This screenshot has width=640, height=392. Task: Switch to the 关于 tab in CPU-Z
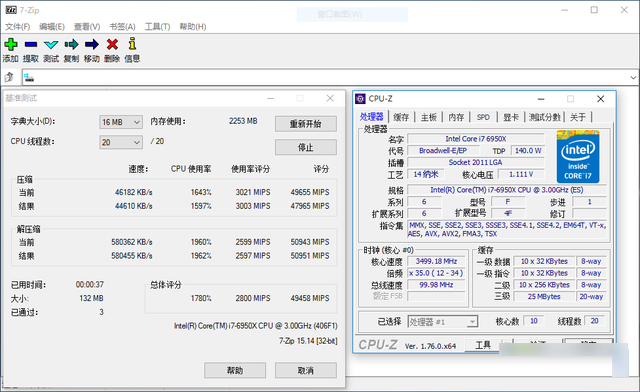pyautogui.click(x=578, y=117)
